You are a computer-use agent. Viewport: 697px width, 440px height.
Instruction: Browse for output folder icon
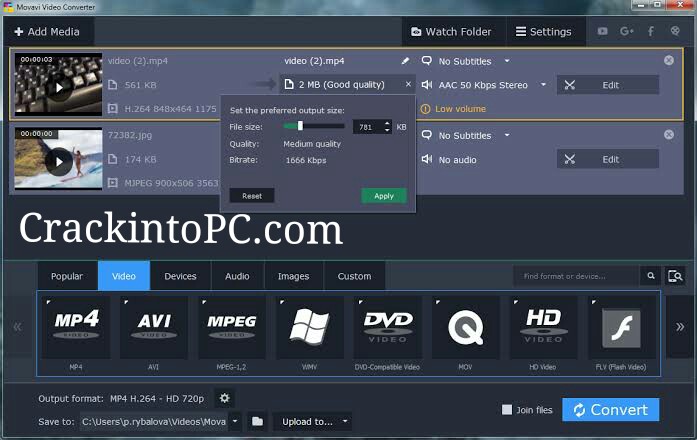tap(257, 421)
